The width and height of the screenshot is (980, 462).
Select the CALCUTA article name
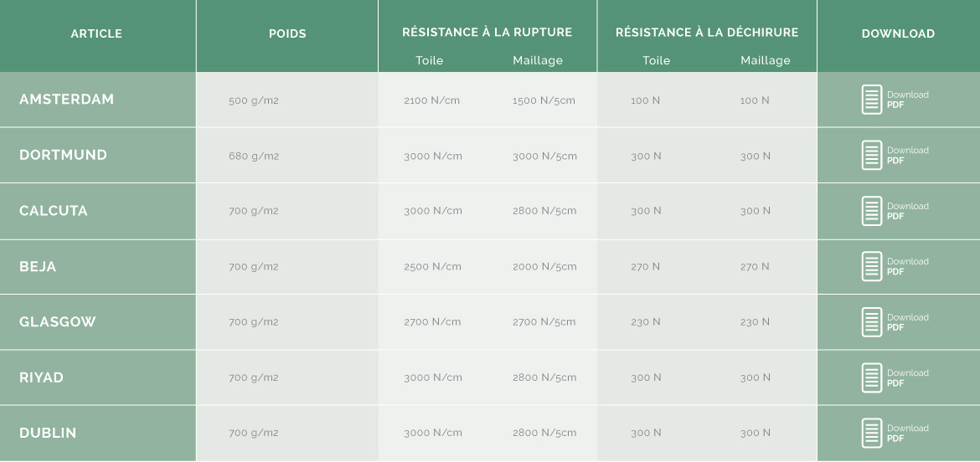tap(54, 211)
